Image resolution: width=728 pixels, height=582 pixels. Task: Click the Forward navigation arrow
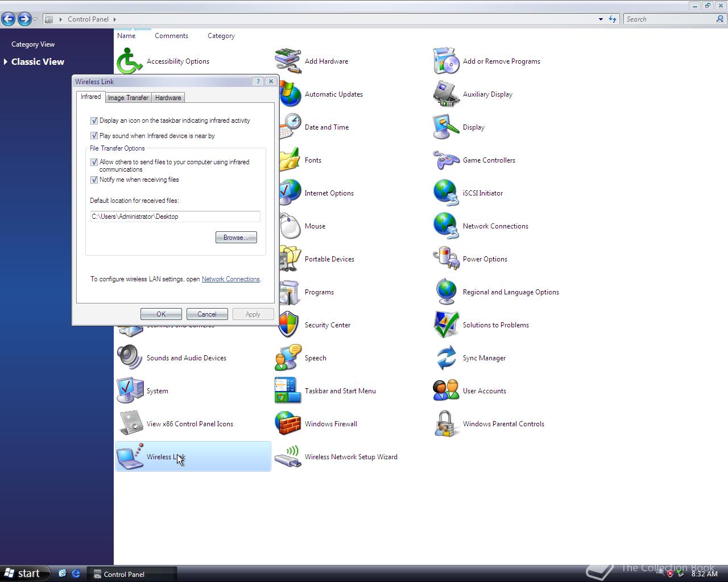[x=24, y=19]
